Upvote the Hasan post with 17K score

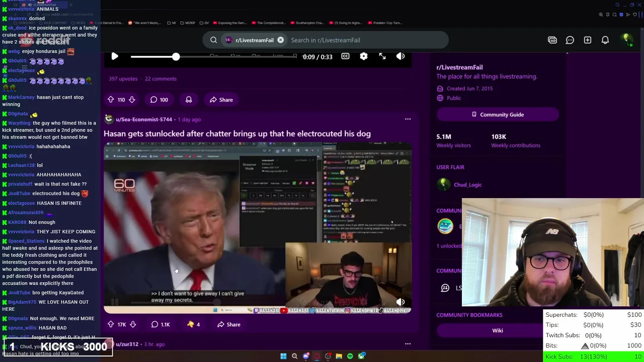point(111,324)
